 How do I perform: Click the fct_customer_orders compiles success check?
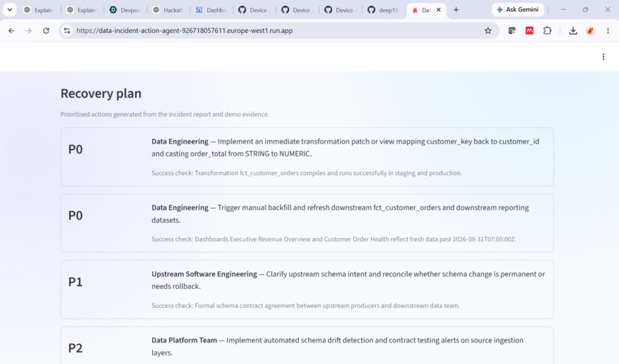click(306, 173)
